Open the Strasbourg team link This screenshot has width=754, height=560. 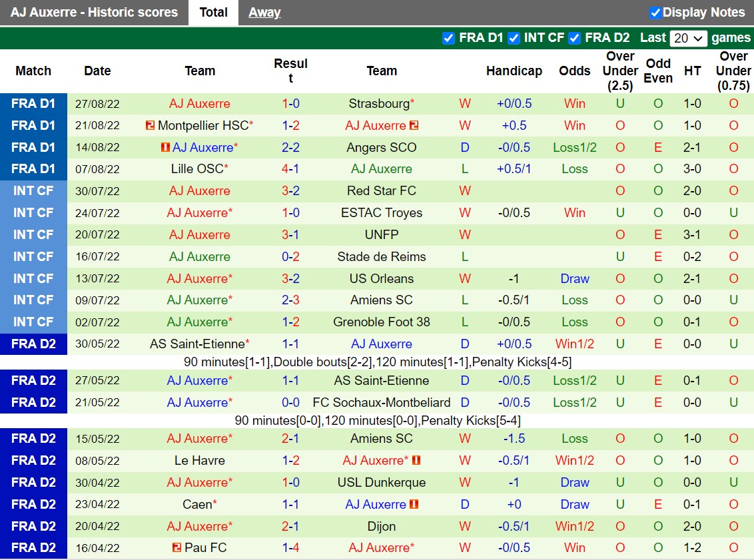coord(379,104)
